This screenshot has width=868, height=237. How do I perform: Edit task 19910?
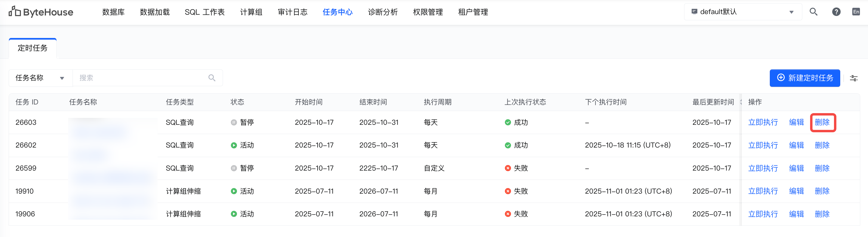796,191
